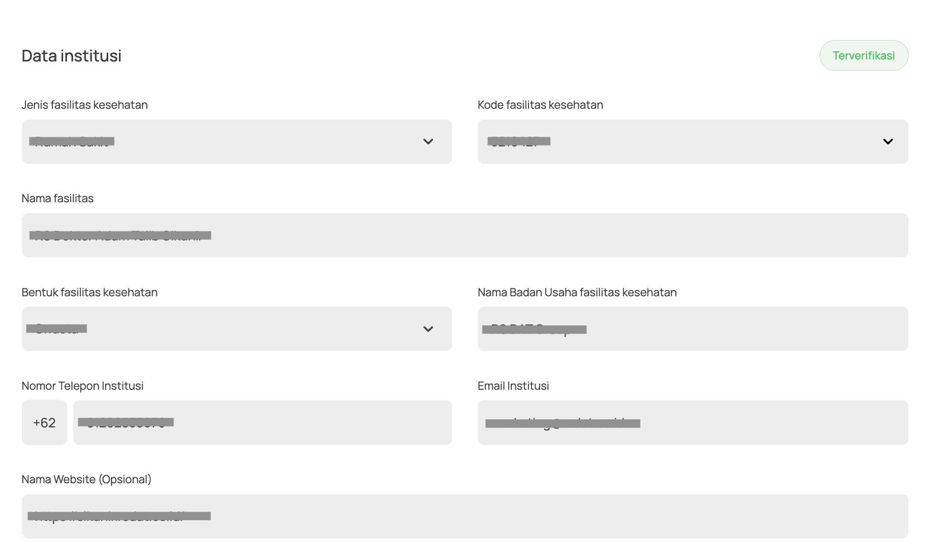Open the Jenis fasilitas kesehatan combo box
Image resolution: width=934 pixels, height=560 pixels.
[236, 142]
